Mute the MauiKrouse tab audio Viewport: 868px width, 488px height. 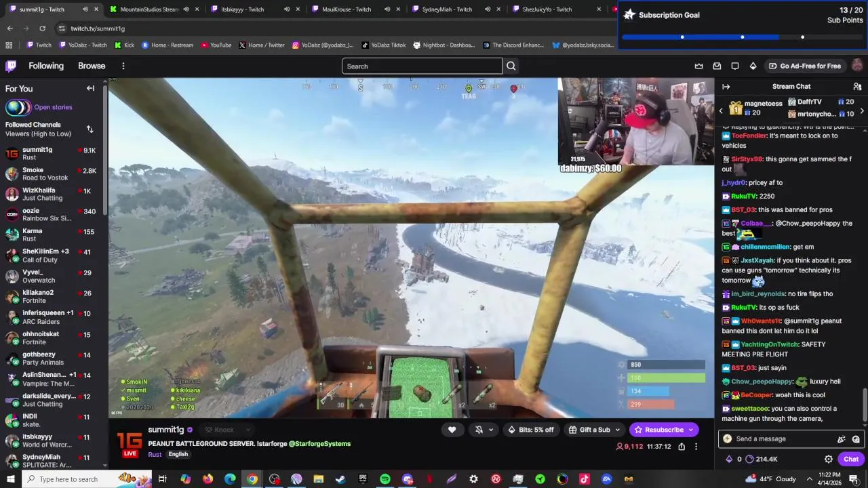pos(387,9)
